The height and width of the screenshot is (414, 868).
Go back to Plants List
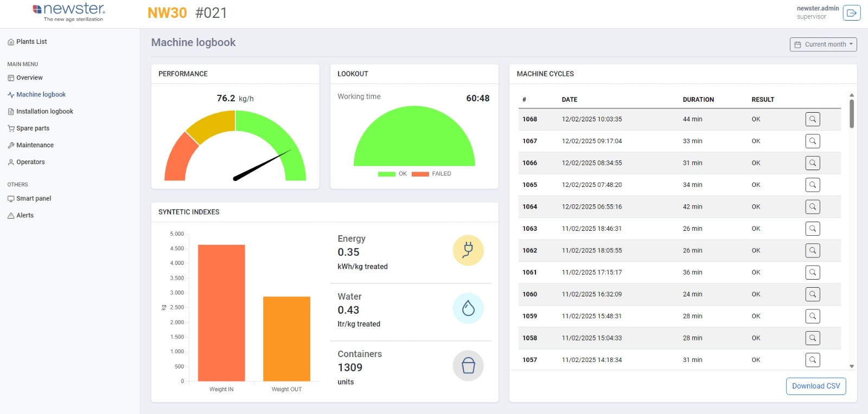(x=31, y=42)
